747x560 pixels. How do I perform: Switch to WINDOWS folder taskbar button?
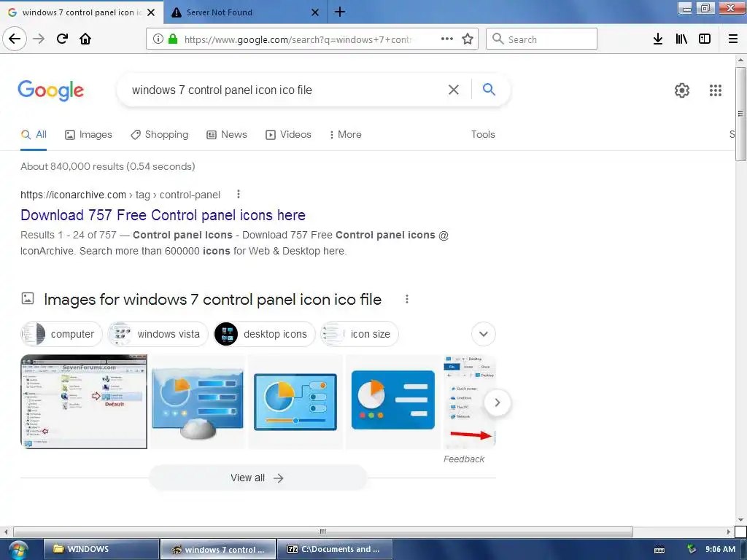101,549
